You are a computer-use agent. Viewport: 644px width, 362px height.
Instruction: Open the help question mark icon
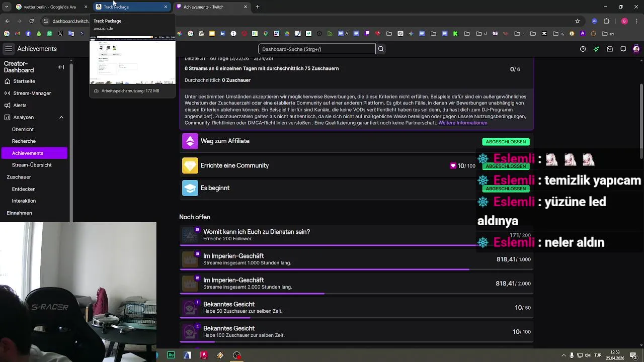583,49
